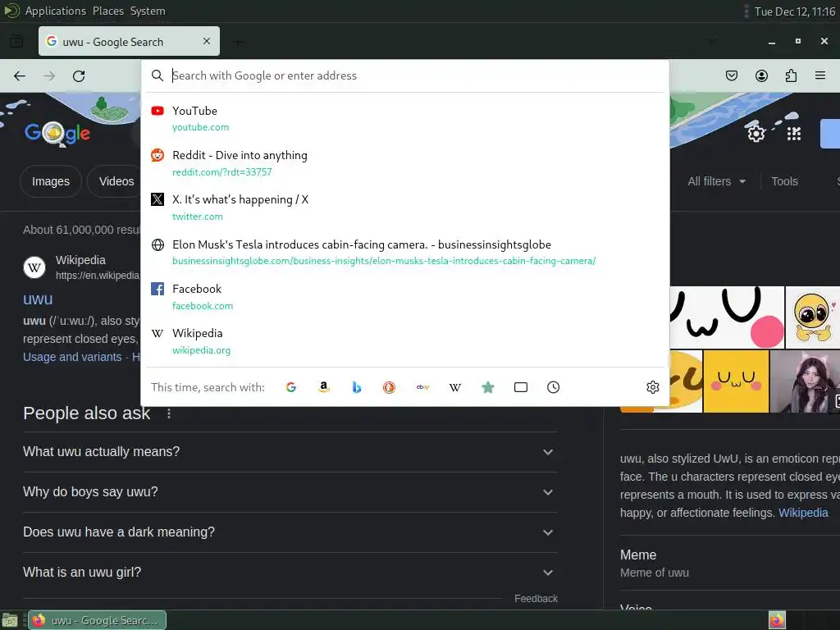Expand 'What is an uwu girl?' question
This screenshot has height=630, width=840.
[x=290, y=573]
